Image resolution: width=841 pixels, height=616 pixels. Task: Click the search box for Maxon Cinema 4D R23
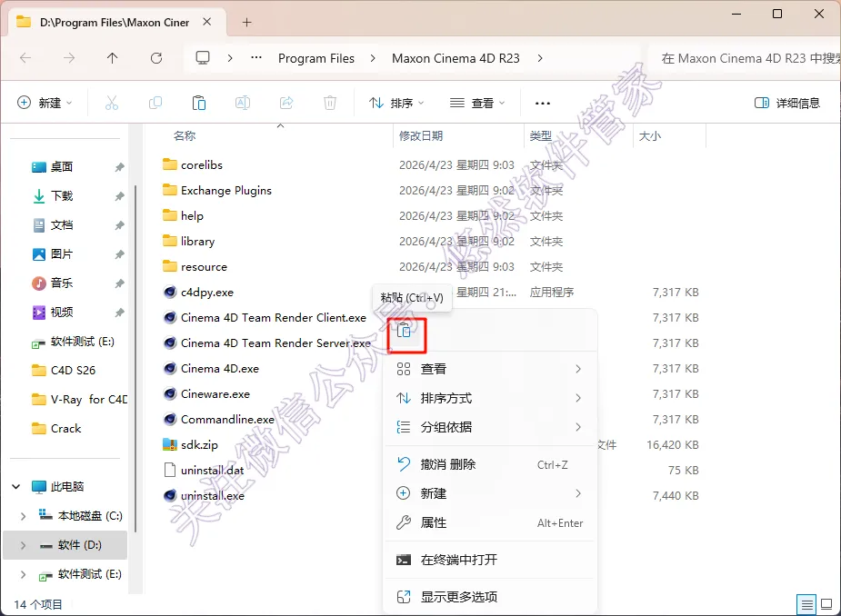(x=745, y=58)
